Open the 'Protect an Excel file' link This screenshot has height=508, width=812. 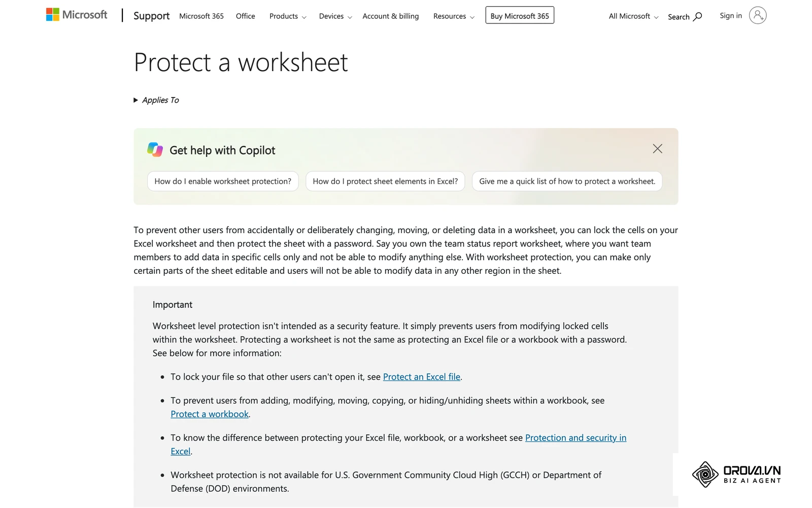coord(422,377)
